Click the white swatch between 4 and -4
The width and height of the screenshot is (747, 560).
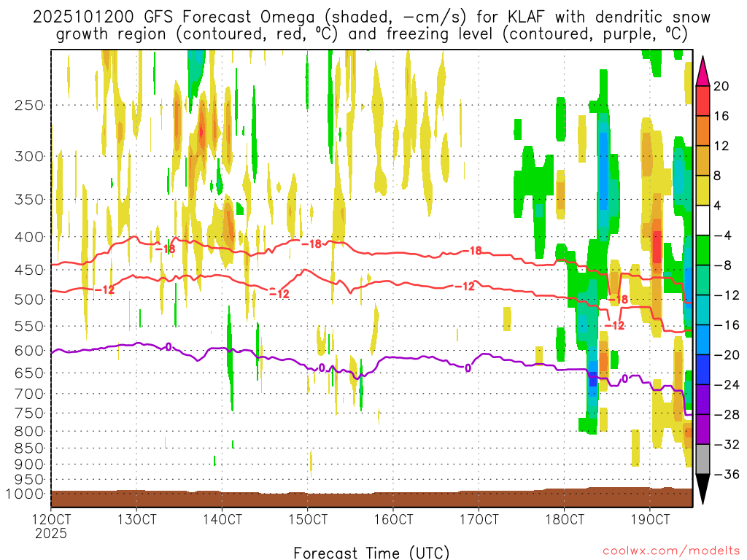point(703,220)
